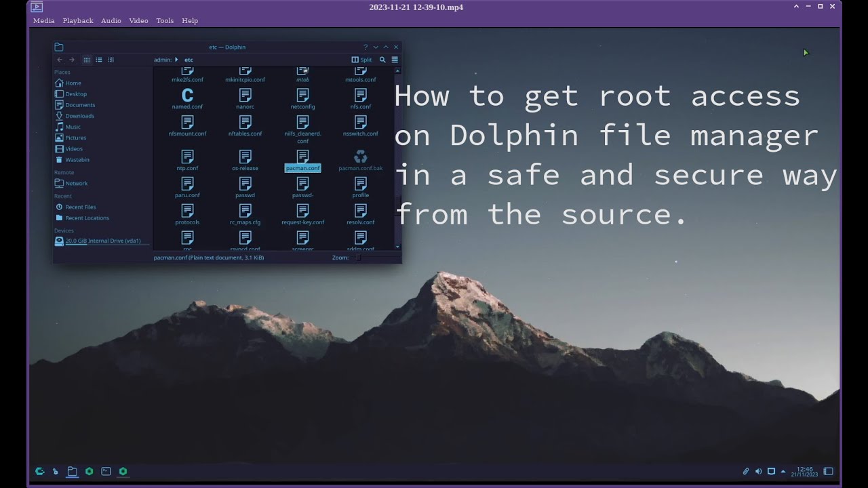
Task: Expand the breadcrumb arrow after admin:
Action: [x=176, y=60]
